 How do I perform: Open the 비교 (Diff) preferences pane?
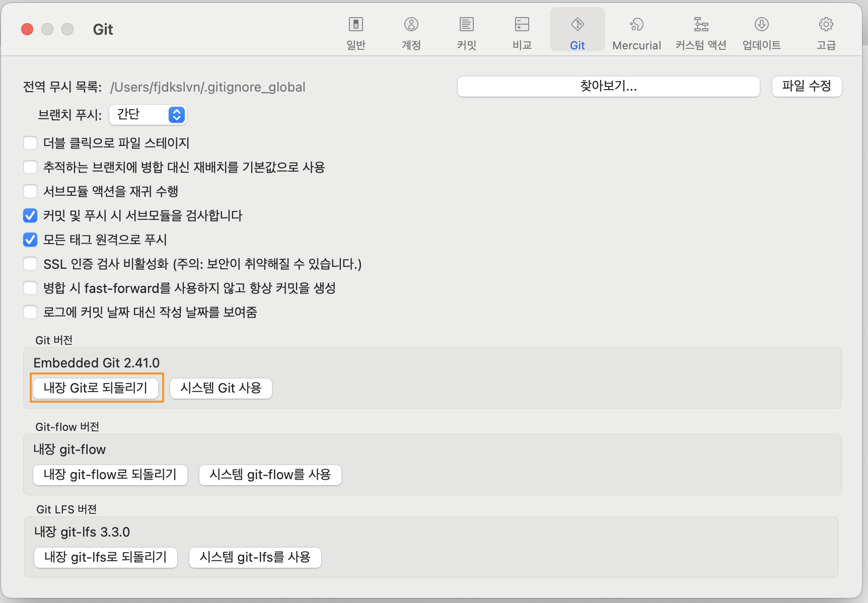(522, 33)
